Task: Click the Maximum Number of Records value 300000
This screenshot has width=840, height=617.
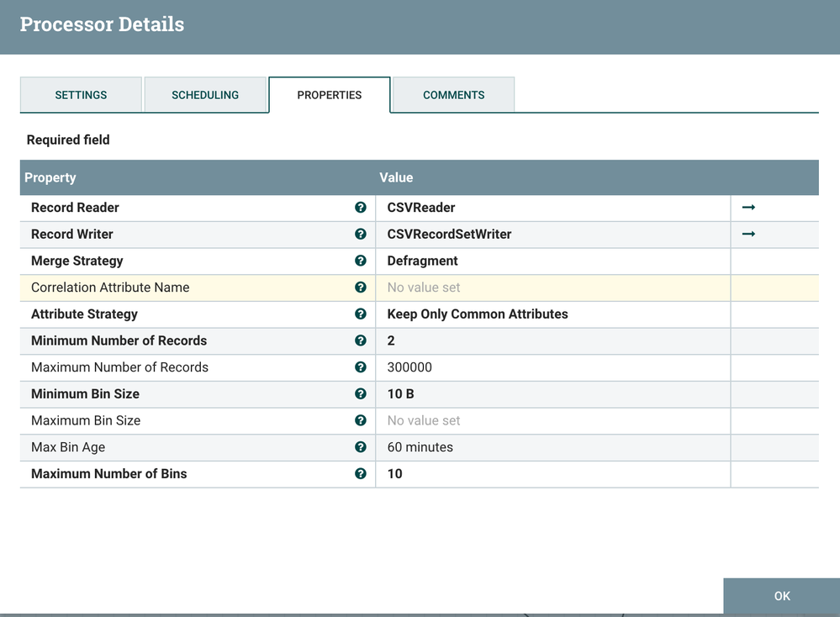Action: (409, 367)
